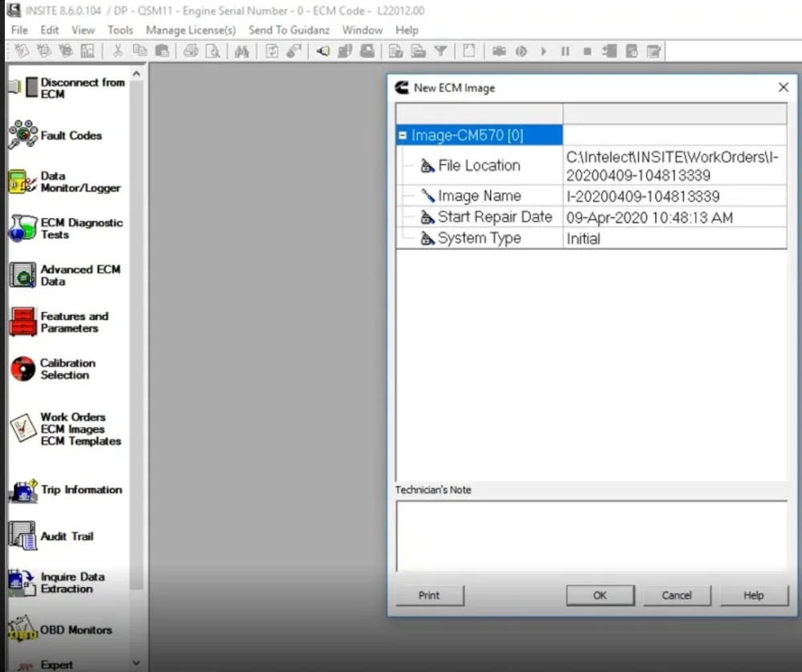The height and width of the screenshot is (672, 802).
Task: Click the System Type value Initial
Action: pyautogui.click(x=583, y=239)
